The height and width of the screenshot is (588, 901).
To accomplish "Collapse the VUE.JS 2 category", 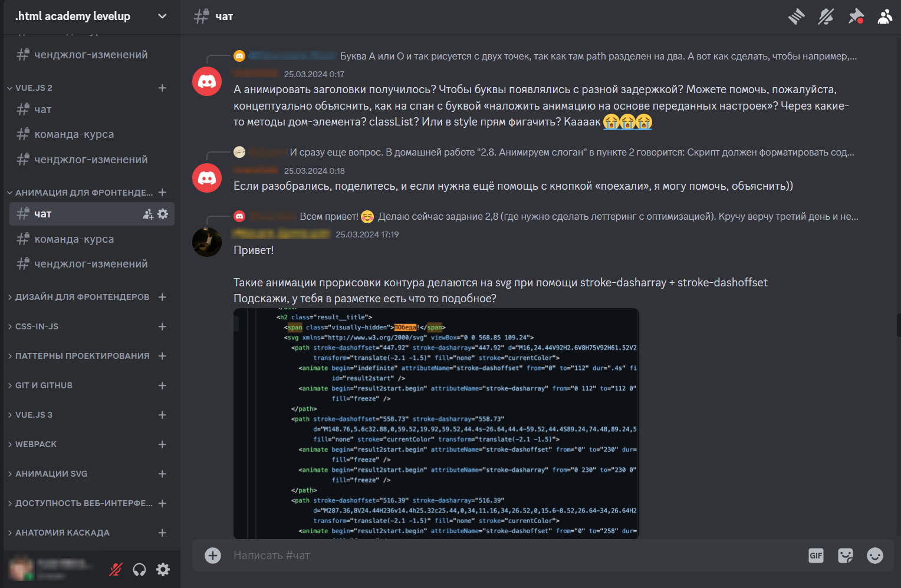I will 34,88.
